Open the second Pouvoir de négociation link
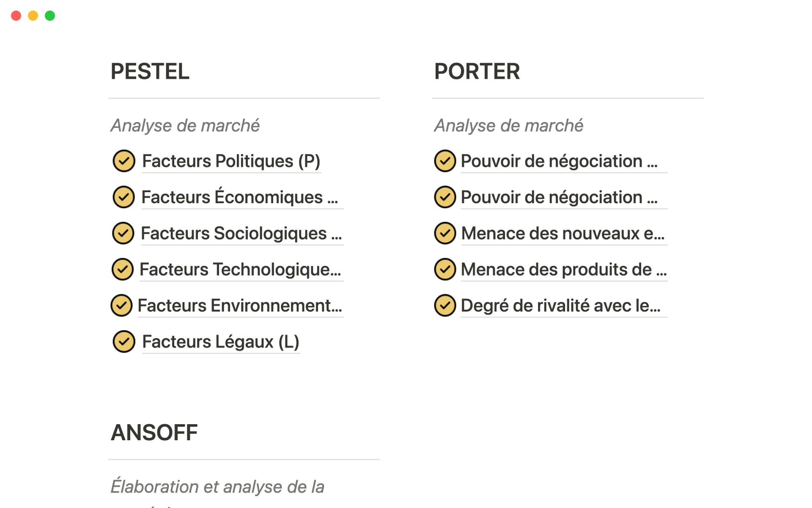 (559, 197)
